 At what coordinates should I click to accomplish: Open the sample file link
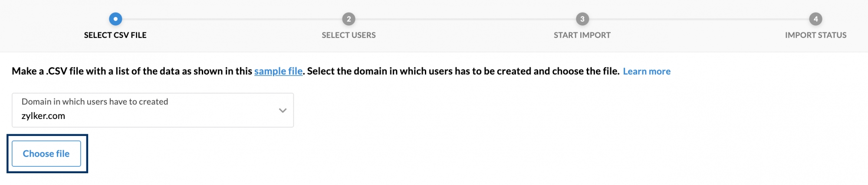pos(278,71)
